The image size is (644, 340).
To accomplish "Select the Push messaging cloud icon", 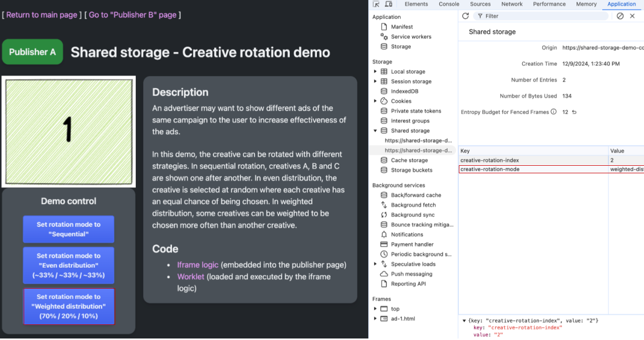I will click(383, 274).
